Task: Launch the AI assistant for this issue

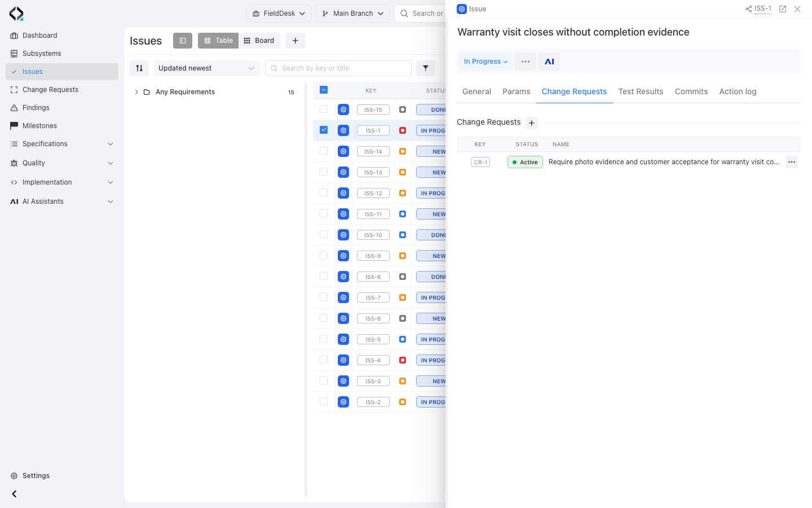Action: click(x=549, y=62)
